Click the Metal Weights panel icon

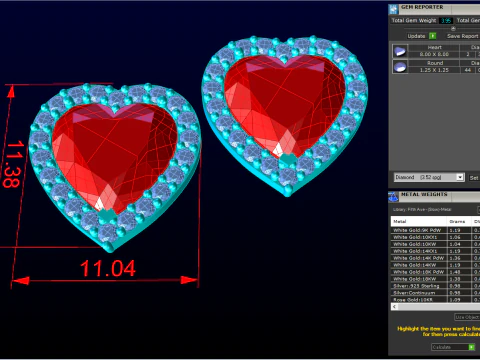point(393,197)
